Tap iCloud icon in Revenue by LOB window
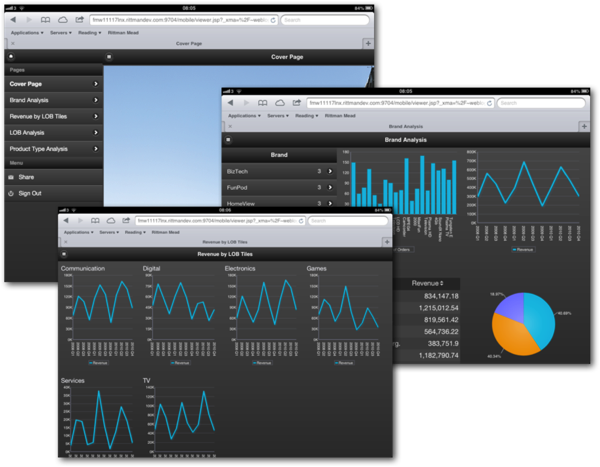The height and width of the screenshot is (467, 600). pos(111,220)
